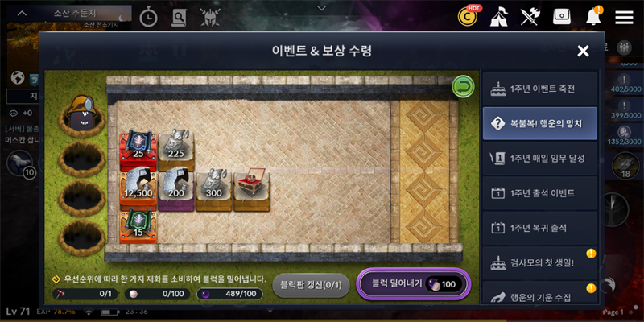Image resolution: width=644 pixels, height=322 pixels.
Task: Open the notification bell icon
Action: pyautogui.click(x=592, y=17)
